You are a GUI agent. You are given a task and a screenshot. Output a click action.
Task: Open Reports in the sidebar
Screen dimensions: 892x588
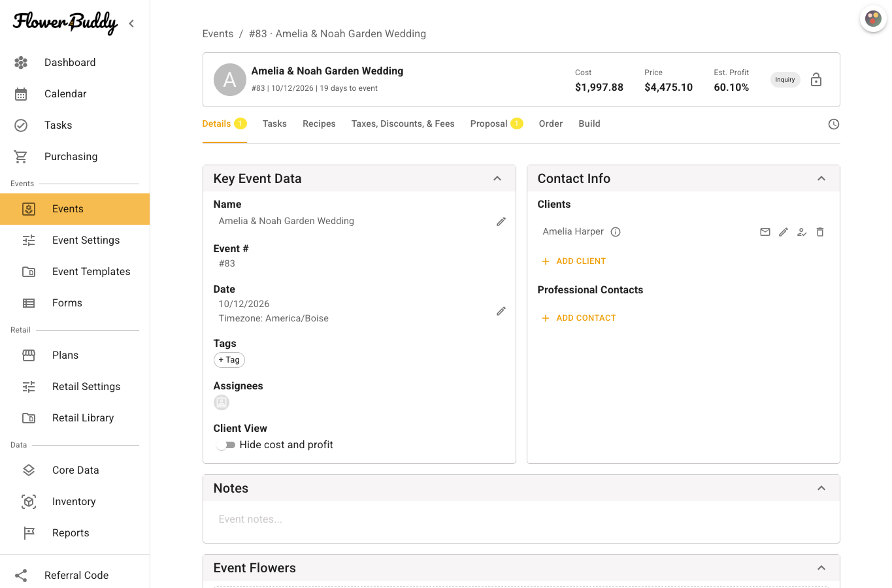(x=74, y=533)
